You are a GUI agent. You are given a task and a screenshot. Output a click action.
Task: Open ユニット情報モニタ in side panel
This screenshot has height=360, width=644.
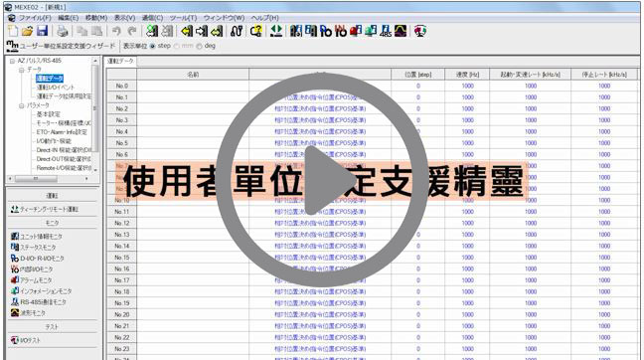click(37, 237)
